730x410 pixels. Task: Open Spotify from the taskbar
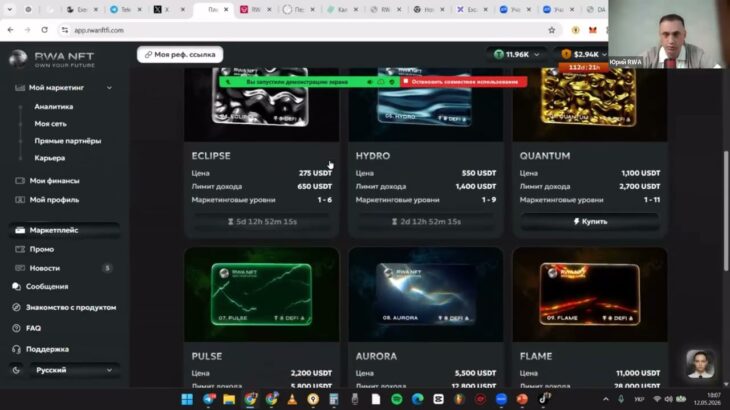pyautogui.click(x=397, y=399)
